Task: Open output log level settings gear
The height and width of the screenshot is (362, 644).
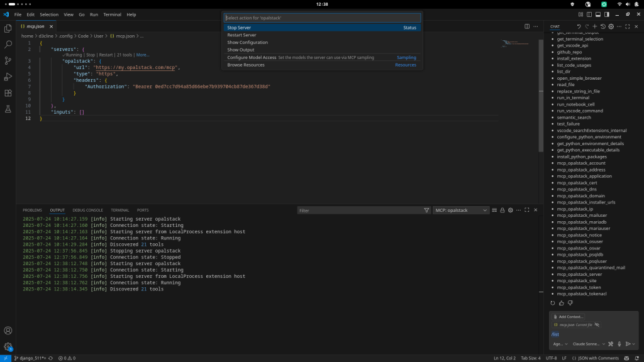Action: (x=511, y=210)
